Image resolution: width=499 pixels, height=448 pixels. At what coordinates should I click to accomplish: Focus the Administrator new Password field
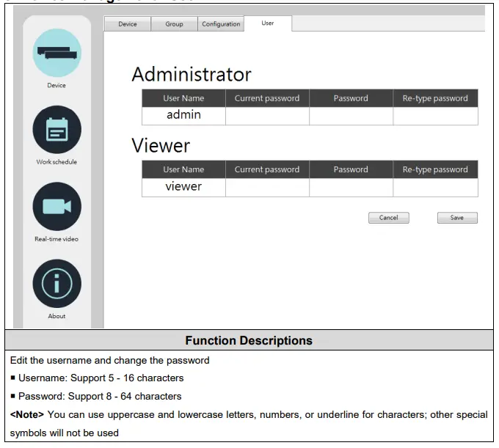(x=351, y=116)
